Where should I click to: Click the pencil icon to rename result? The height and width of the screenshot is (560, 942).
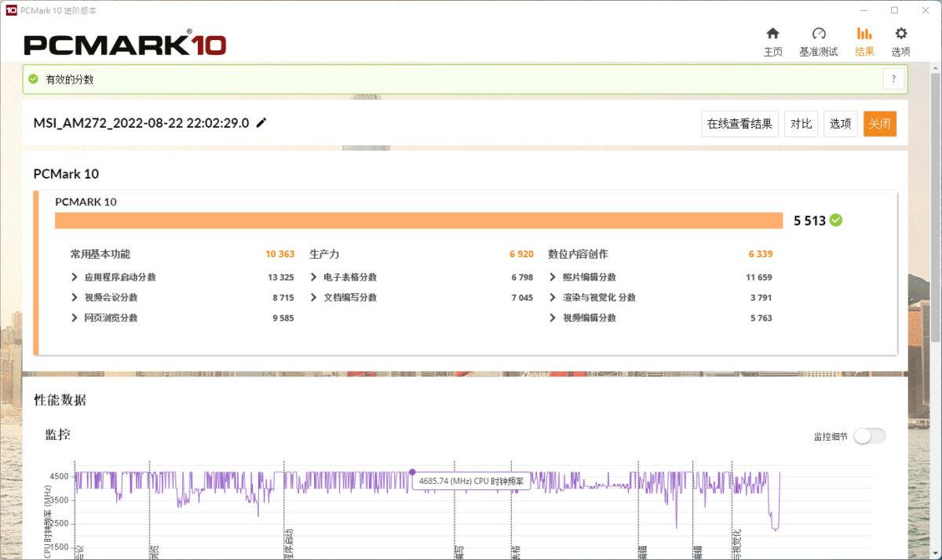coord(261,122)
